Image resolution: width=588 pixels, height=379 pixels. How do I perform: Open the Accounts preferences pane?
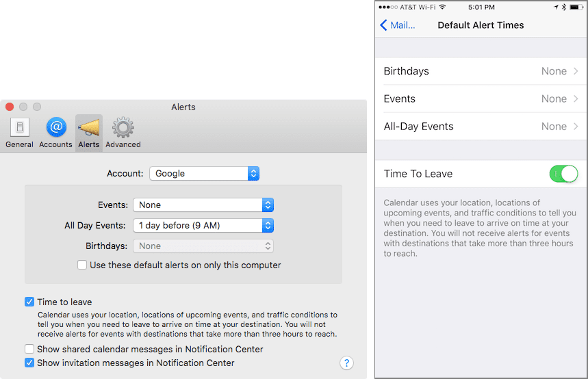point(56,133)
